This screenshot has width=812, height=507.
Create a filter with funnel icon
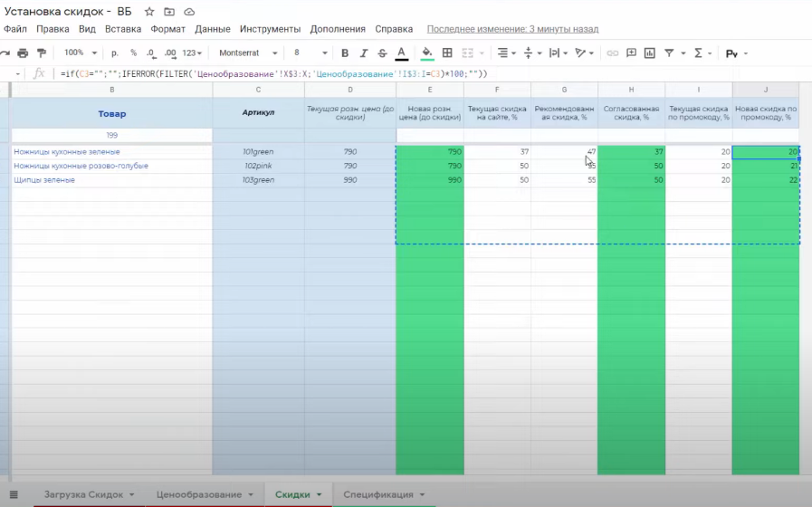(x=669, y=53)
